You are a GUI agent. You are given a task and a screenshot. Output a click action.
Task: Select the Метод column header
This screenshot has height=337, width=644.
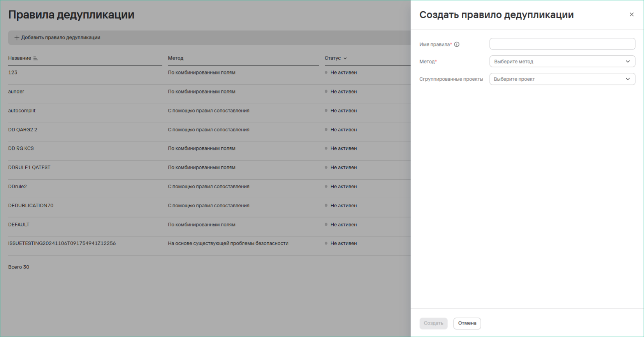click(x=176, y=58)
